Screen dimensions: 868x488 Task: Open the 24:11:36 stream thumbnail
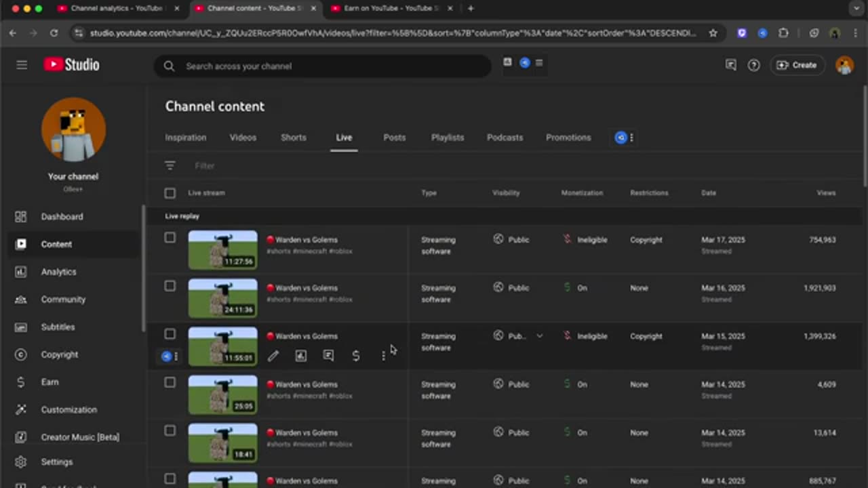click(x=223, y=298)
